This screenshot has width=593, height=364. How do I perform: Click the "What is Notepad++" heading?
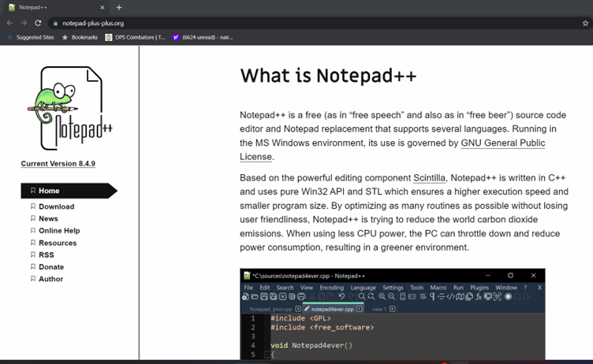tap(328, 76)
